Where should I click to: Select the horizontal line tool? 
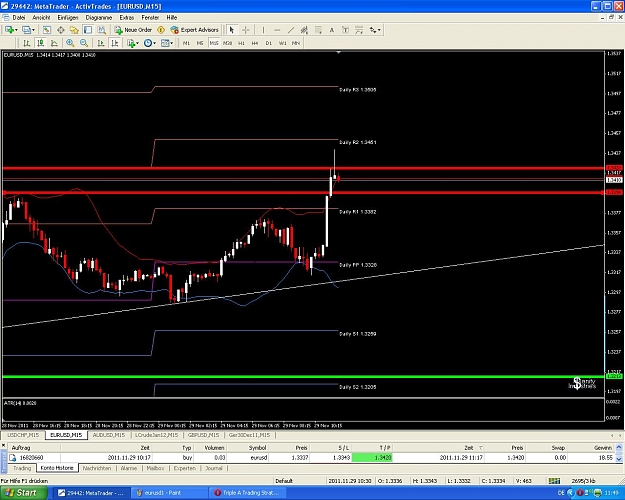[277, 30]
